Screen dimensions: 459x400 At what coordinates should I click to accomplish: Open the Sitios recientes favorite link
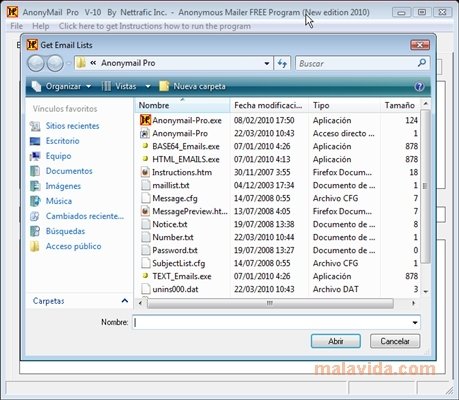72,126
